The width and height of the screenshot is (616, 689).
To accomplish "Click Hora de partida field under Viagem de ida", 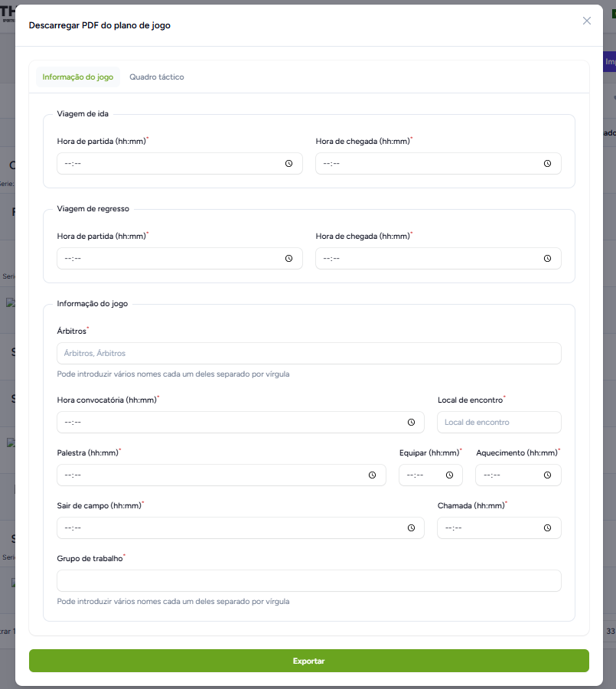I will point(180,164).
